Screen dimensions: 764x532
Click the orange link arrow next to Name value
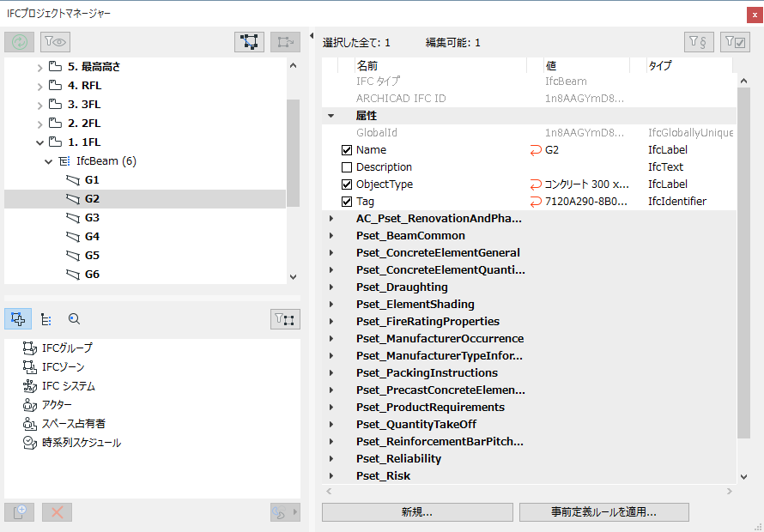(x=536, y=150)
